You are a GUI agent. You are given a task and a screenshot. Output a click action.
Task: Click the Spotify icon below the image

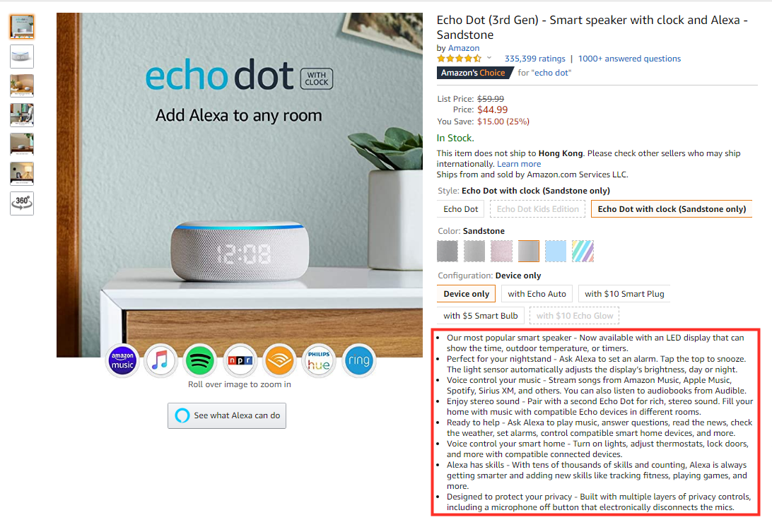pyautogui.click(x=199, y=361)
